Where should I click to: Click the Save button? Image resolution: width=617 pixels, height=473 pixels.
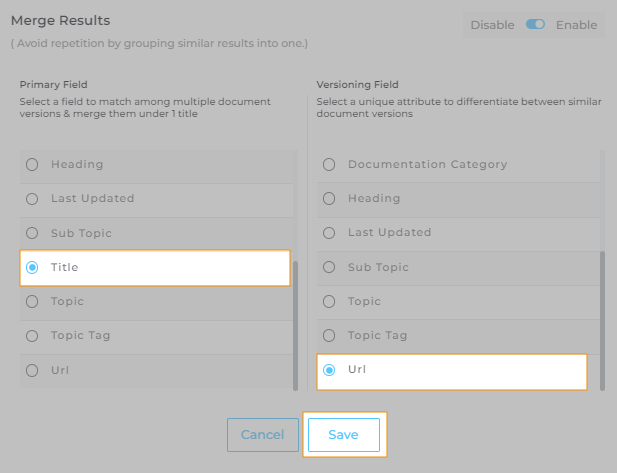(x=343, y=435)
